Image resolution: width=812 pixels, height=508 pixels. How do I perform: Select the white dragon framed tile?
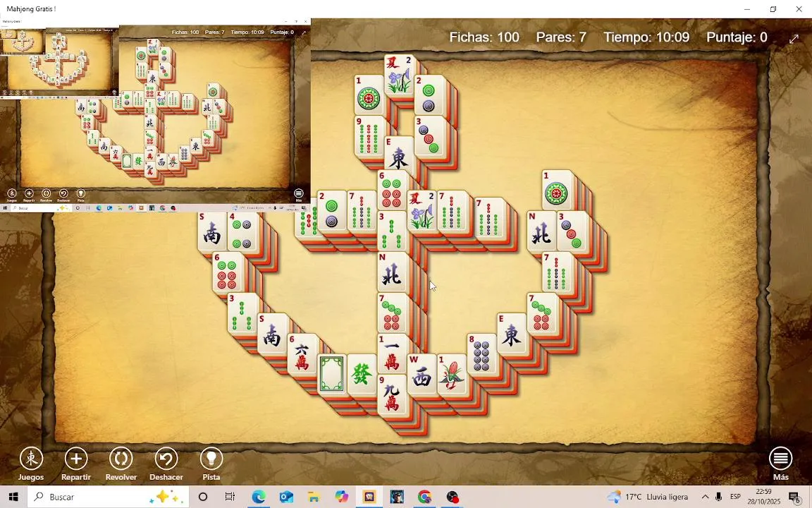click(x=332, y=373)
